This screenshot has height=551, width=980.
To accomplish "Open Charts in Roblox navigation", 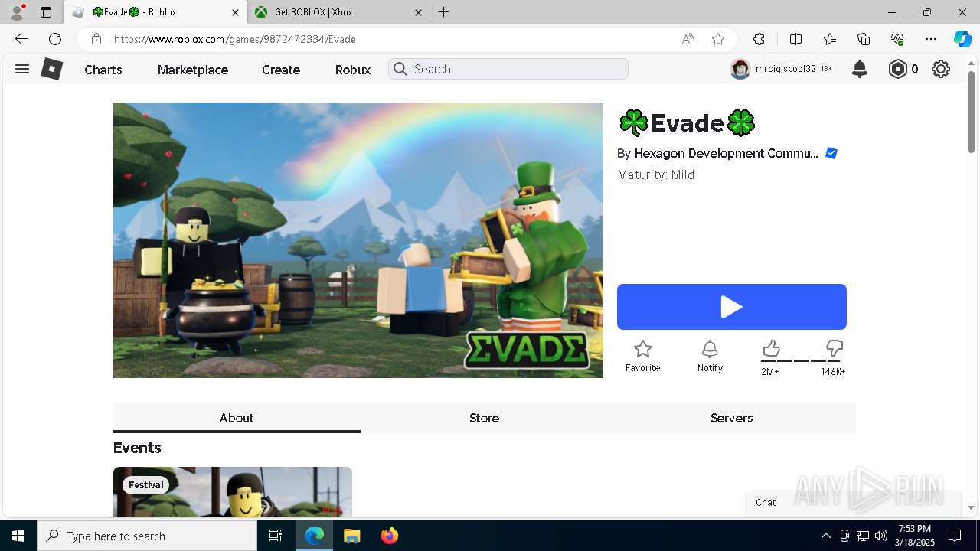I will coord(103,70).
